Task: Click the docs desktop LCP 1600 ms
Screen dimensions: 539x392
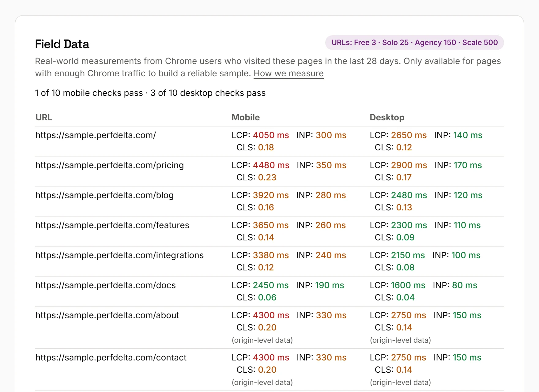Action: tap(408, 285)
